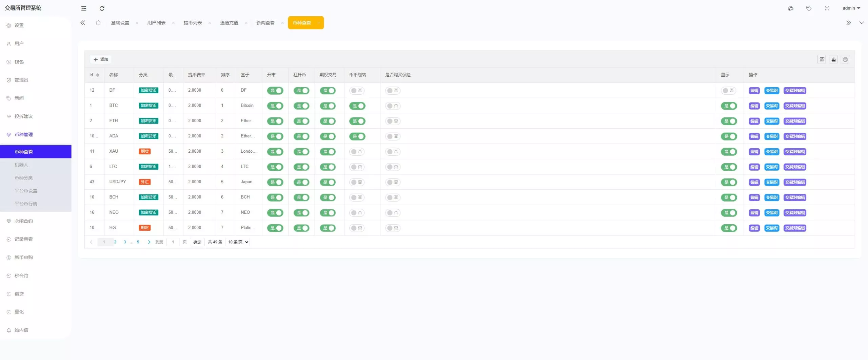Turn off 显示 toggle in the ETH row

pos(730,121)
